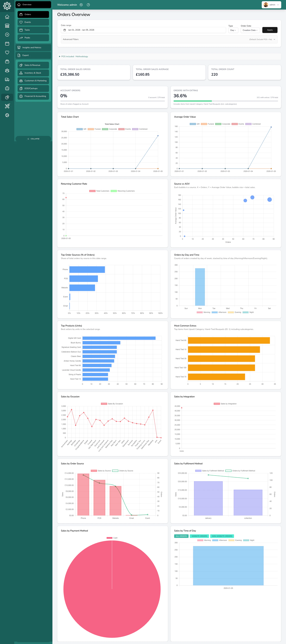The height and width of the screenshot is (644, 286).
Task: Select NON-WEBSITE ORDERS in Sales by Time of Day
Action: tap(222, 536)
